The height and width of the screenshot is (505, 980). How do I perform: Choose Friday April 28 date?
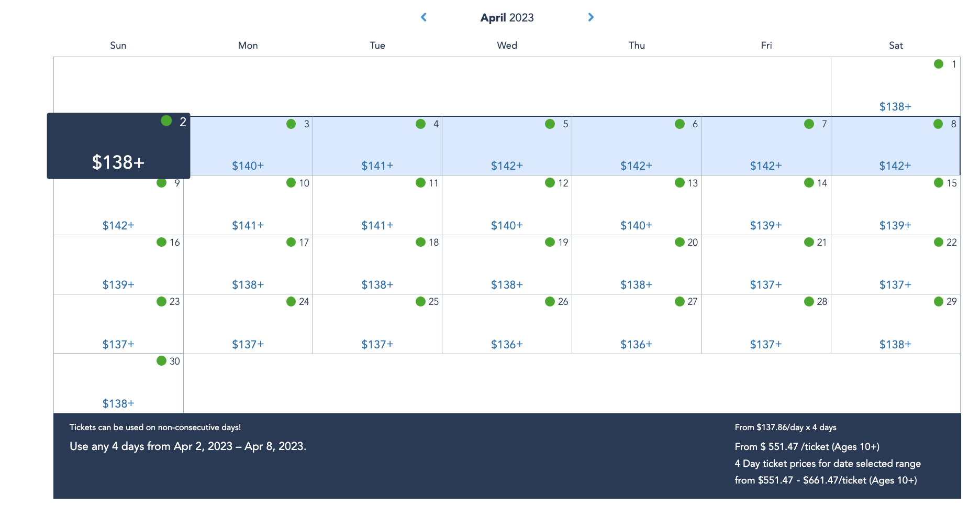(765, 324)
